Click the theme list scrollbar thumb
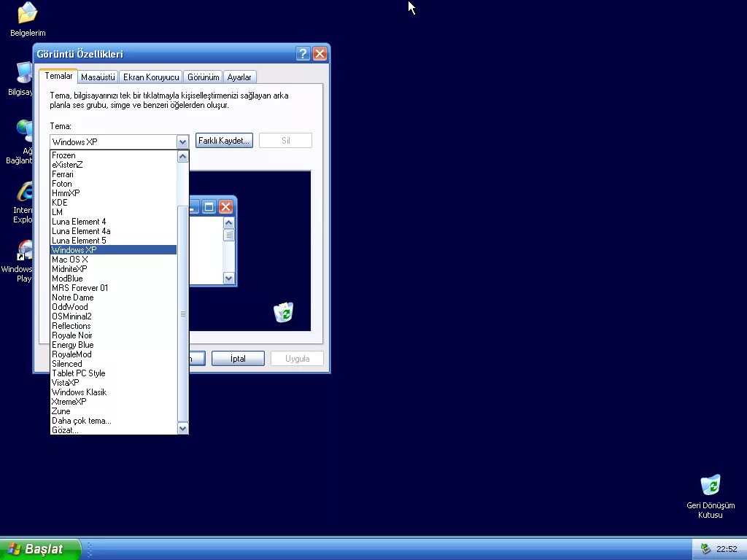The width and height of the screenshot is (747, 560). click(182, 314)
